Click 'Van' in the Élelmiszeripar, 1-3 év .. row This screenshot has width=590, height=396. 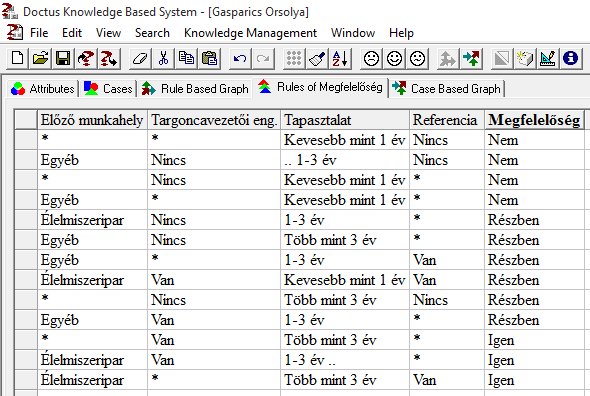click(214, 360)
